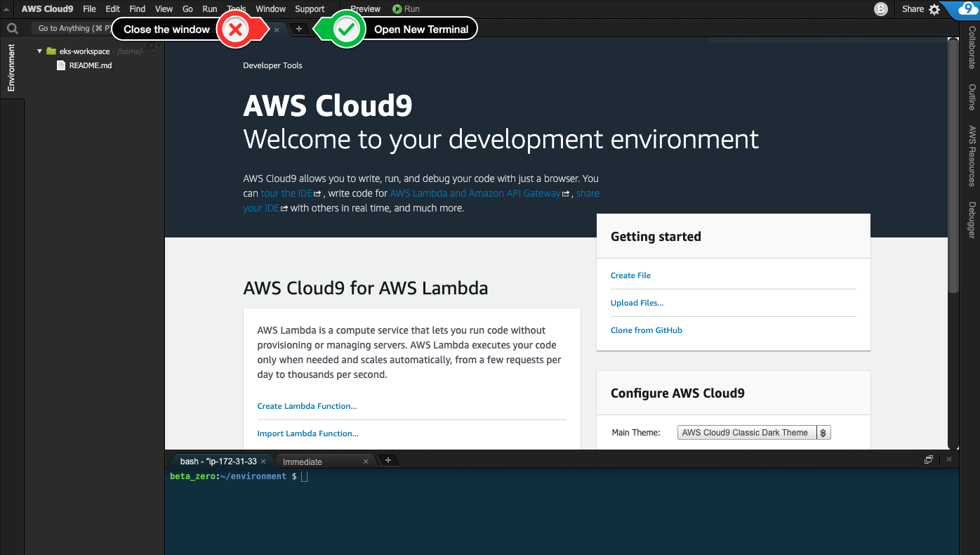Click Create Lambda Function... link
This screenshot has width=980, height=555.
click(x=307, y=406)
